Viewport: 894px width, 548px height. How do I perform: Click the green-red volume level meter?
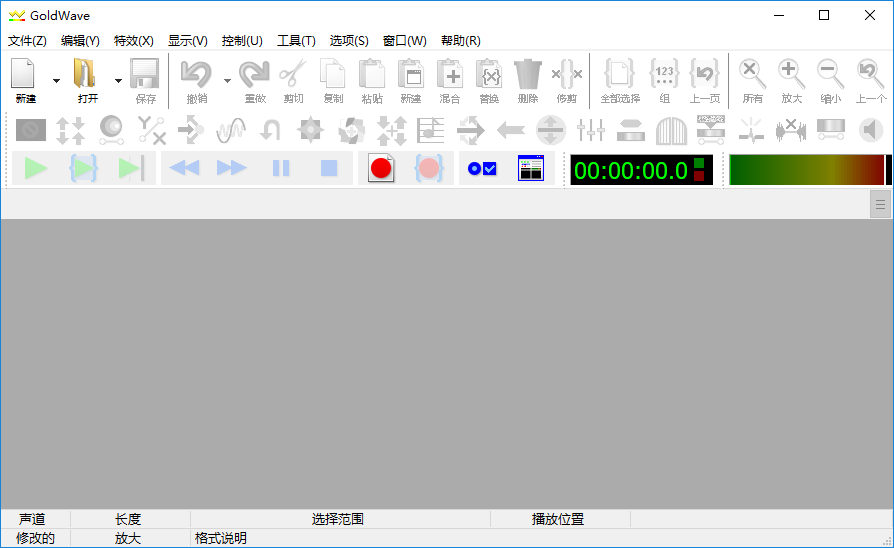[x=806, y=170]
